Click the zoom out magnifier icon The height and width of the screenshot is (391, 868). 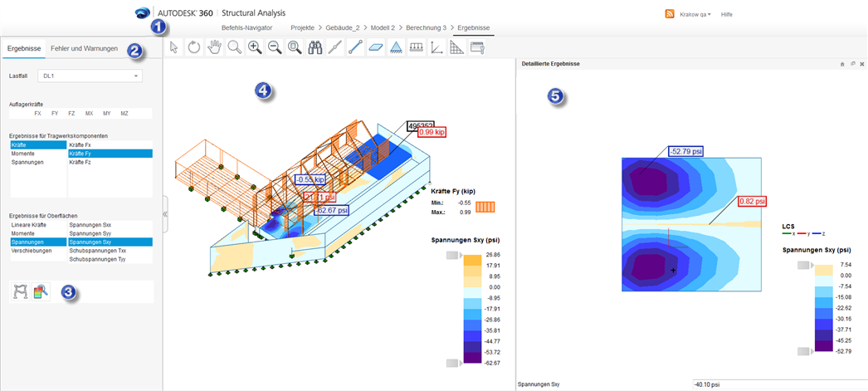pyautogui.click(x=275, y=48)
